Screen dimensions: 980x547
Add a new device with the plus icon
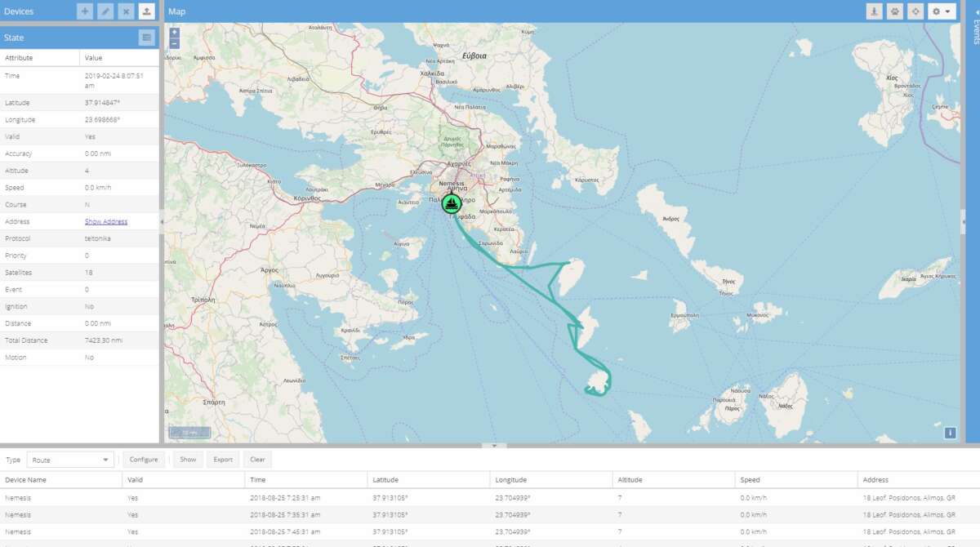pos(85,11)
